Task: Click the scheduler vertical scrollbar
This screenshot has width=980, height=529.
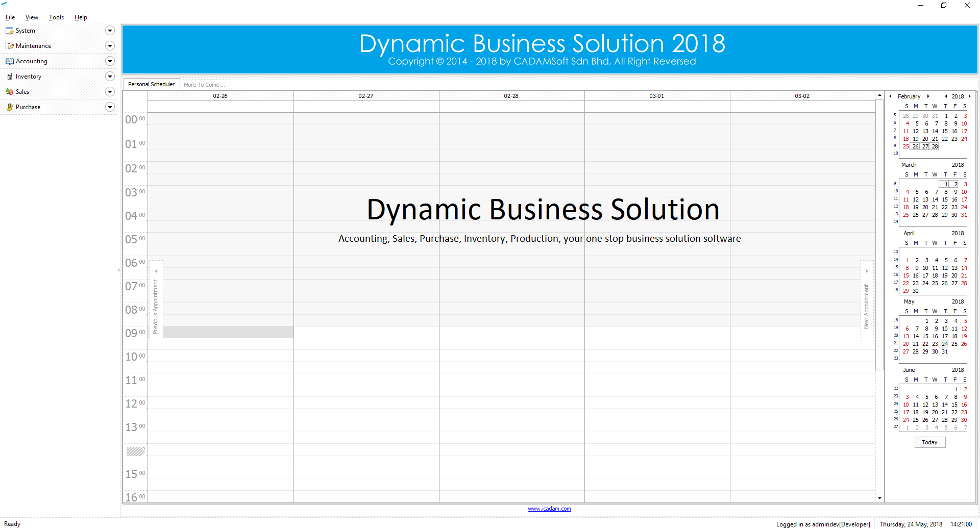Action: click(879, 235)
